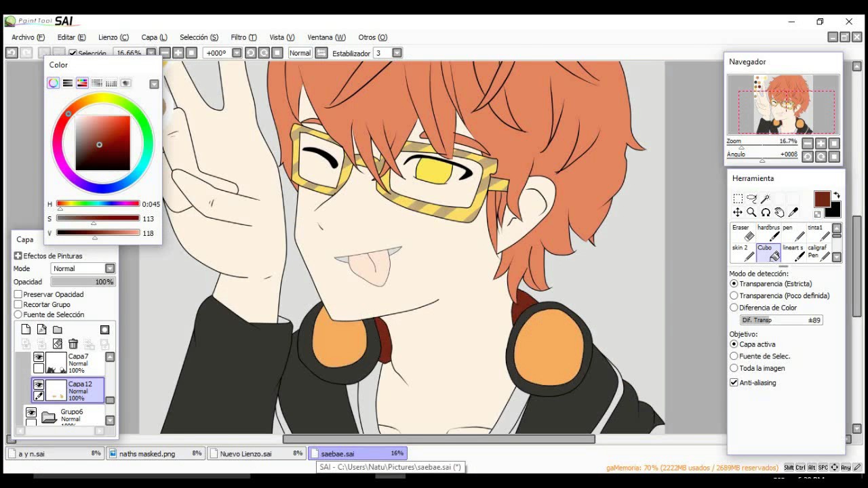
Task: Select Transparencia (Poco definida) option
Action: 734,296
